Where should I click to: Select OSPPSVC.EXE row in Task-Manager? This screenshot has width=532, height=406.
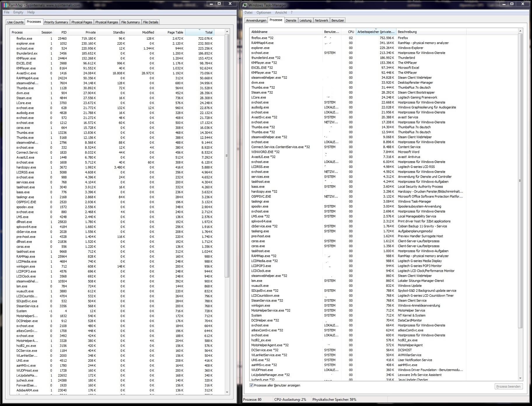358,197
